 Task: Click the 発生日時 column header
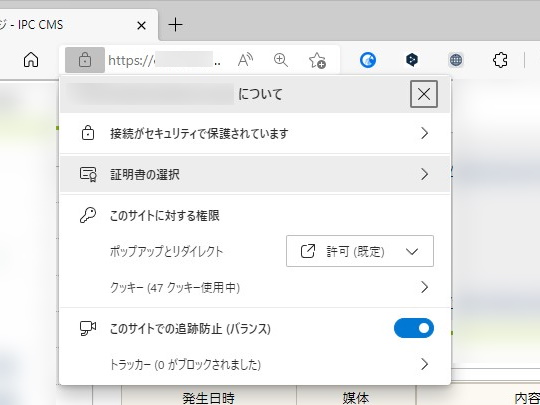click(209, 398)
